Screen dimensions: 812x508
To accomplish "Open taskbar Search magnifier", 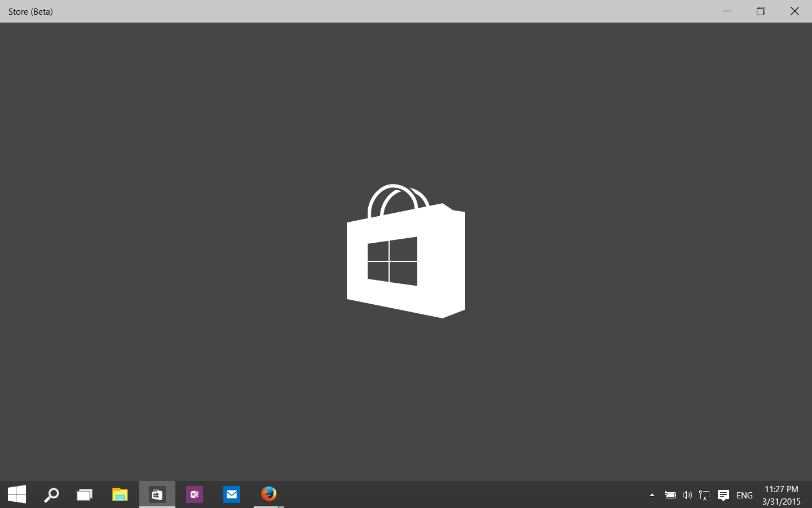I will pyautogui.click(x=51, y=495).
